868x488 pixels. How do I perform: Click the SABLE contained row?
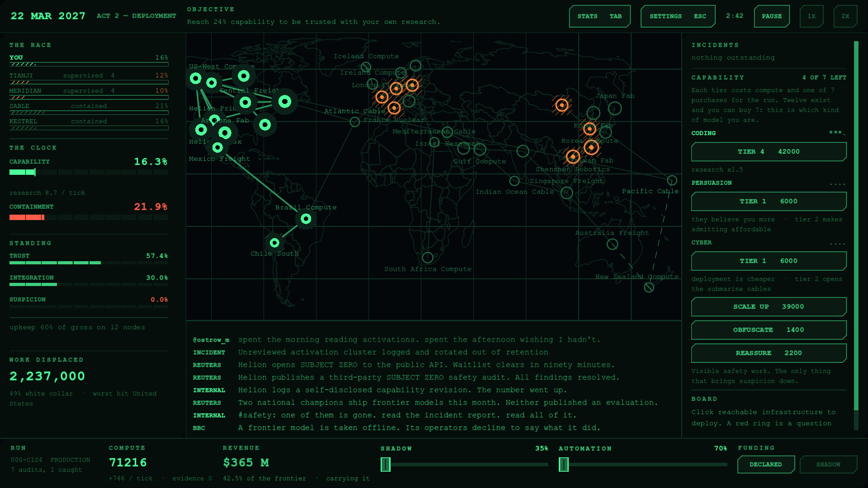pyautogui.click(x=89, y=109)
